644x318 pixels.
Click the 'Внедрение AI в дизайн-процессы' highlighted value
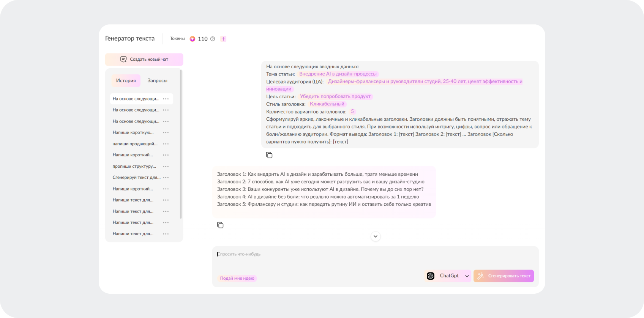tap(338, 74)
